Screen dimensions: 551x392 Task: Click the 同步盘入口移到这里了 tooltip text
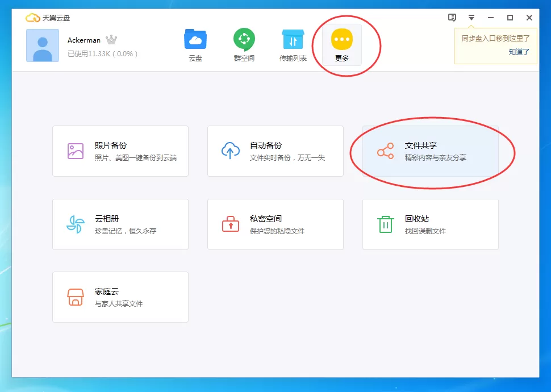point(495,38)
